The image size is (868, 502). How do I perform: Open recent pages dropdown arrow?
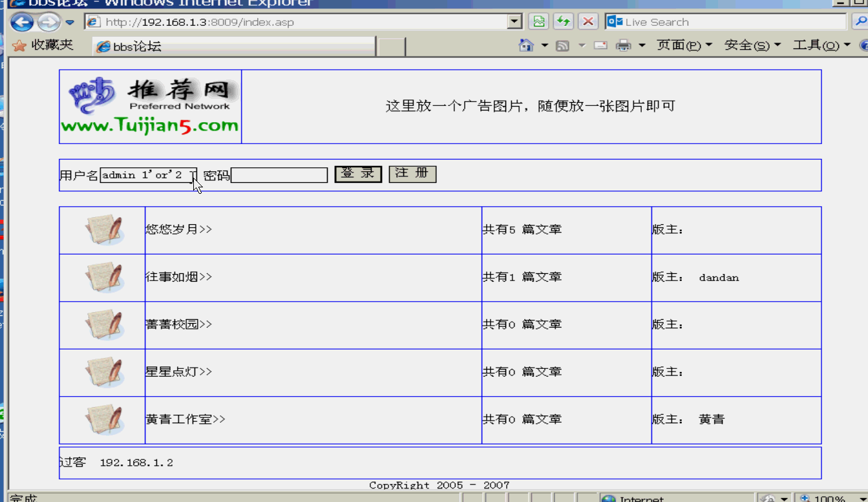[x=70, y=23]
